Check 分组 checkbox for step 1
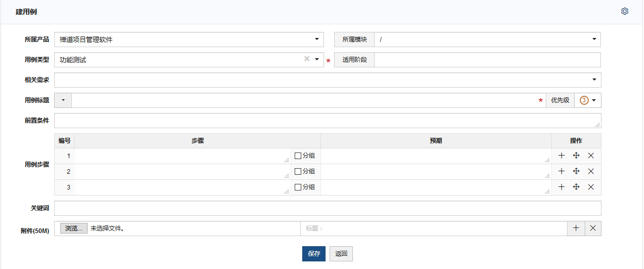The width and height of the screenshot is (644, 269). 298,156
